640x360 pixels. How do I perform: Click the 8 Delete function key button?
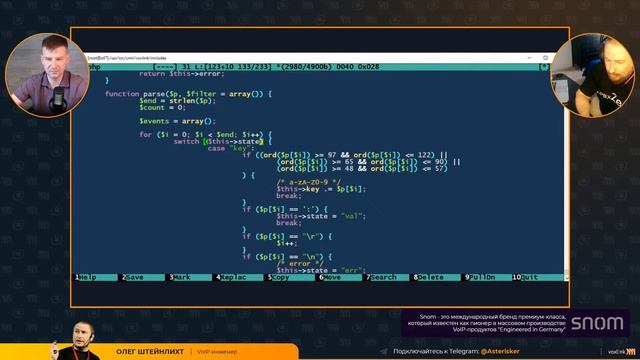(x=436, y=277)
